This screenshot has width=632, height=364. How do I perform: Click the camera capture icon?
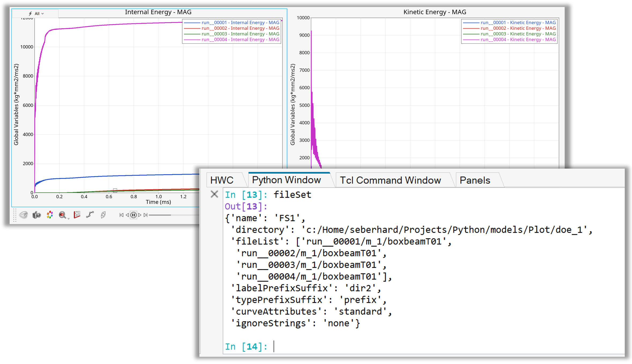[36, 215]
